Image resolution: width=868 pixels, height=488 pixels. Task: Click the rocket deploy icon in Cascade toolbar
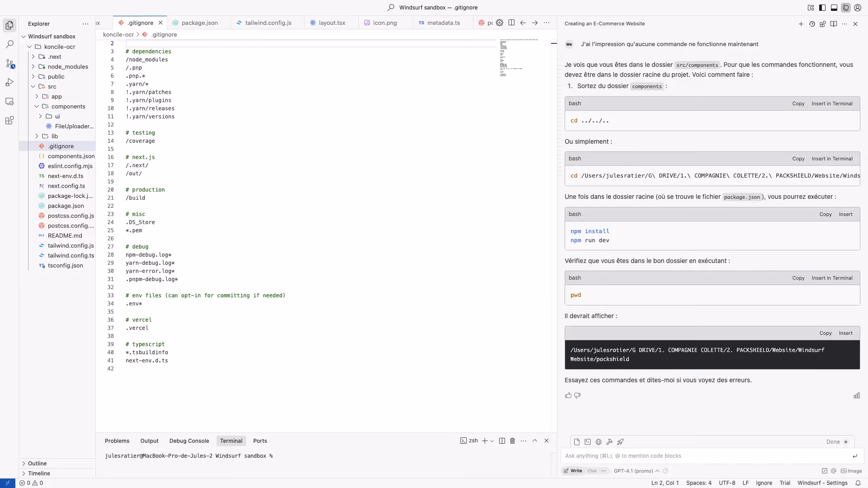tap(620, 442)
